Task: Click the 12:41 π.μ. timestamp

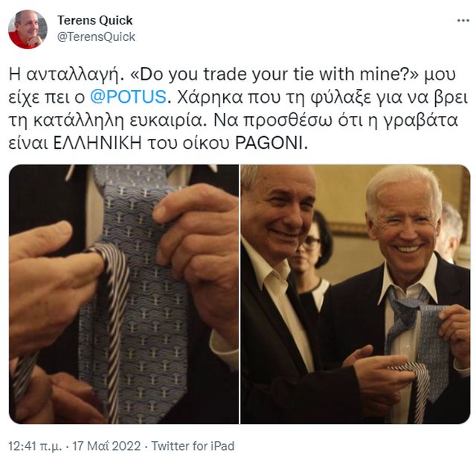Action: click(x=35, y=446)
